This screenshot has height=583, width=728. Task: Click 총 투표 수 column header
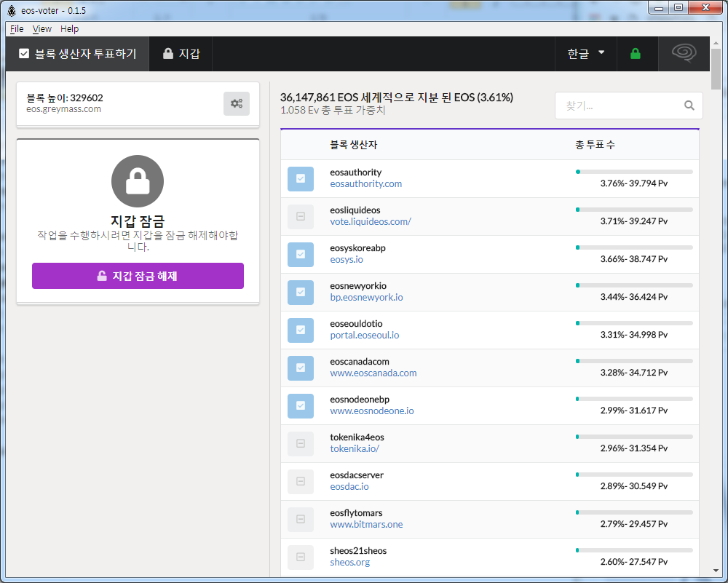click(595, 145)
